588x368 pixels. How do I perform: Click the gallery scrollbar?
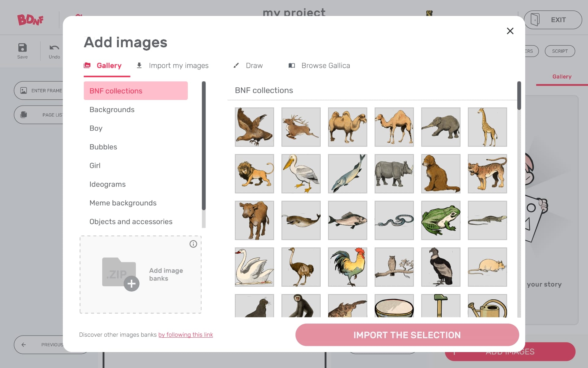click(519, 95)
